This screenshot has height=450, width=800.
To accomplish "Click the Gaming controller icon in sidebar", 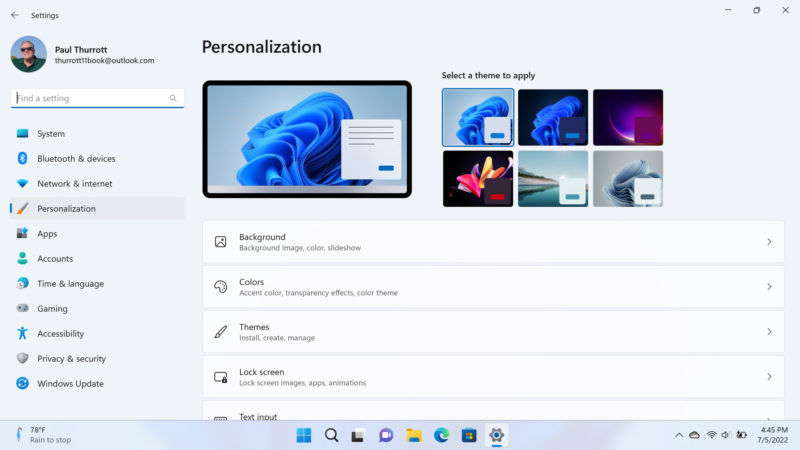I will pyautogui.click(x=22, y=309).
